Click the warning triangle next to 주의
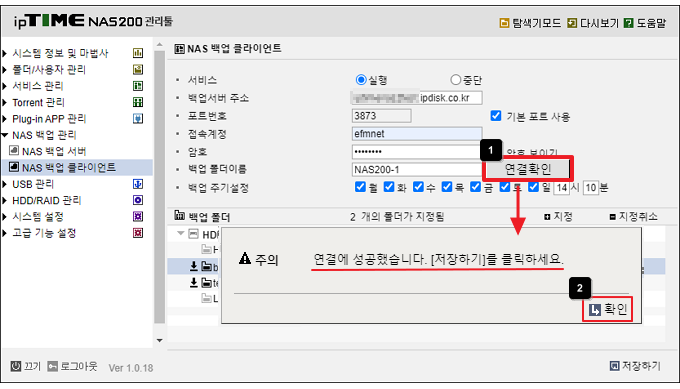This screenshot has width=680, height=389. [x=245, y=258]
